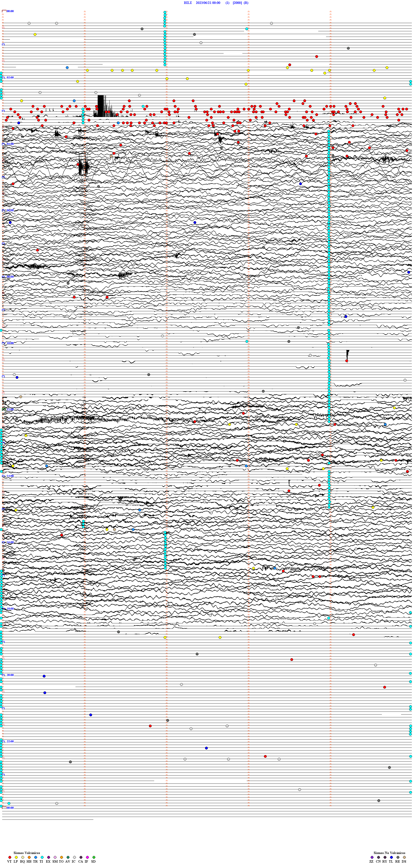Click the [2000] value in header
The height and width of the screenshot is (868, 414).
237,3
